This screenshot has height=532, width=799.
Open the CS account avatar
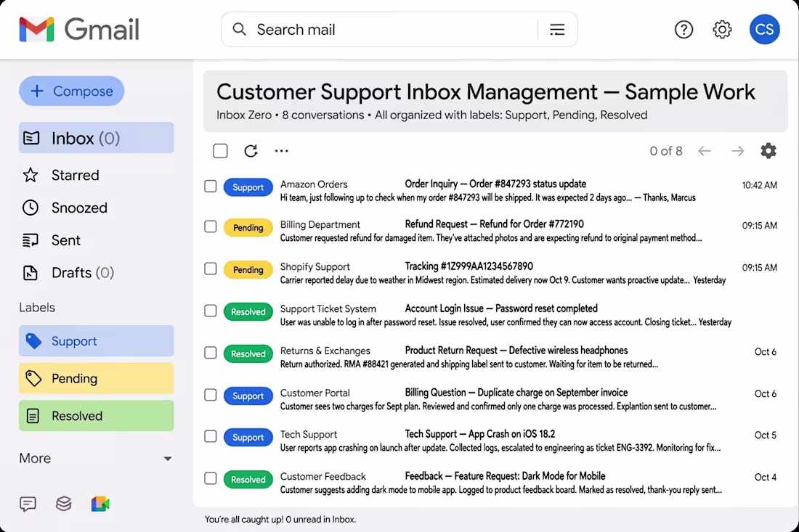tap(764, 30)
